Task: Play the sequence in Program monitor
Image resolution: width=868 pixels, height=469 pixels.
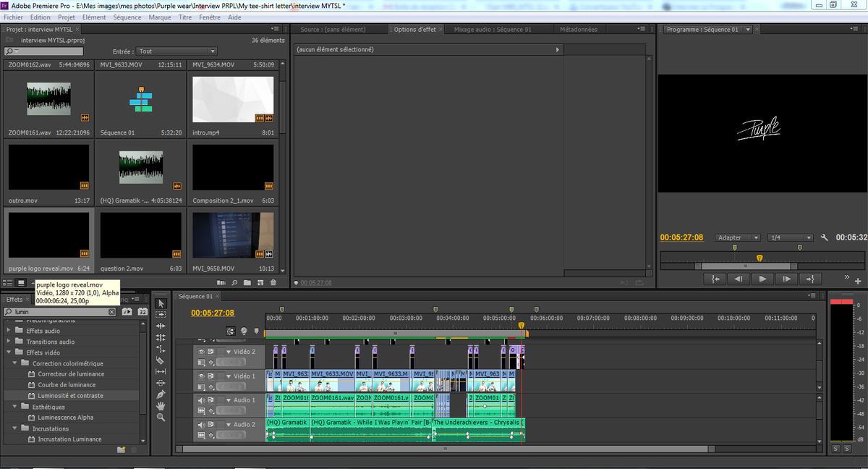Action: click(762, 279)
